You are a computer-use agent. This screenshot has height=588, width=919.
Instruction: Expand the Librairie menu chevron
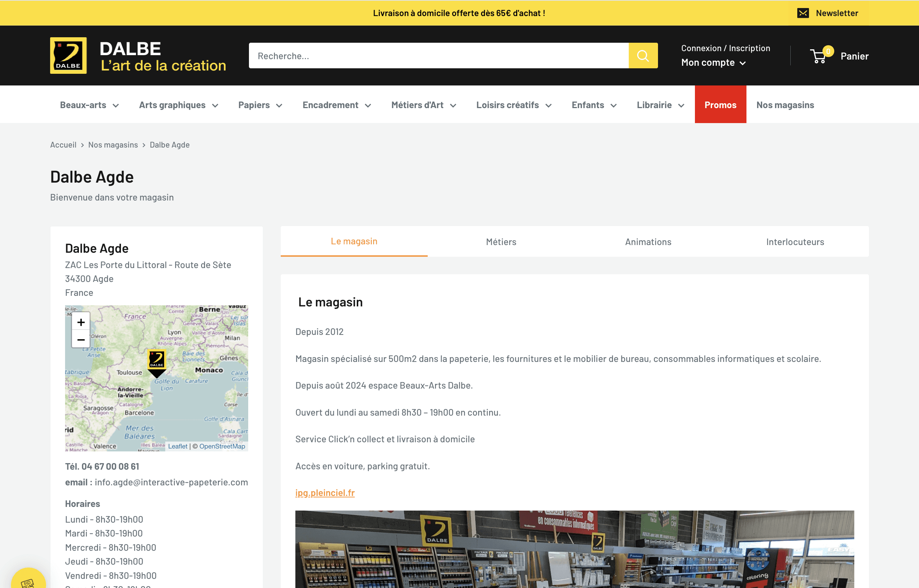681,106
